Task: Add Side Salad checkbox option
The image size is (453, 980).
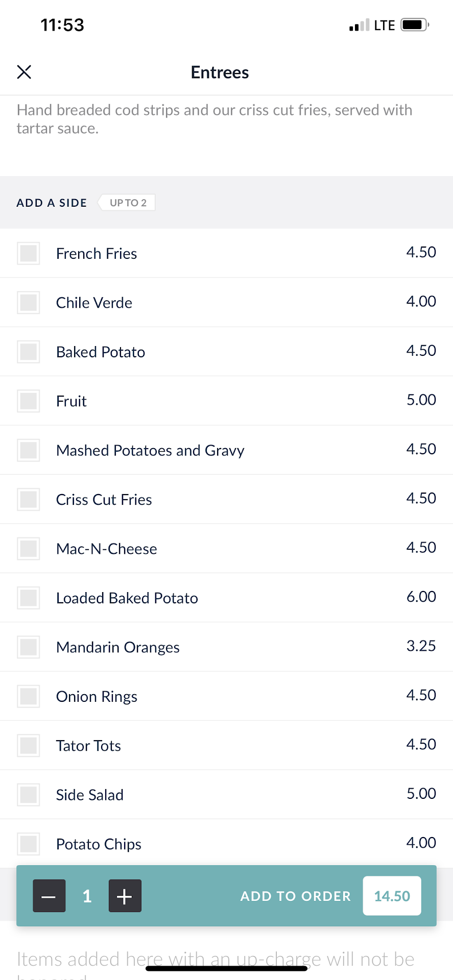Action: point(29,795)
